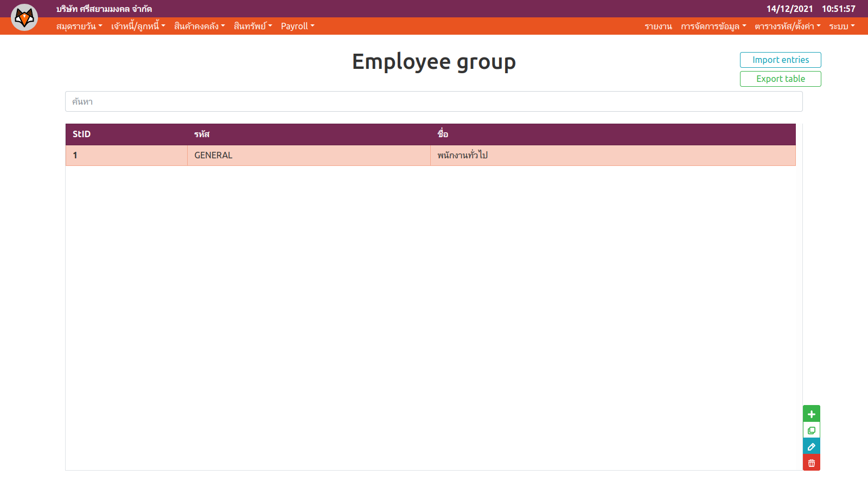Screen dimensions: 868x488
Task: Click the duplicate entry copy icon
Action: [811, 430]
